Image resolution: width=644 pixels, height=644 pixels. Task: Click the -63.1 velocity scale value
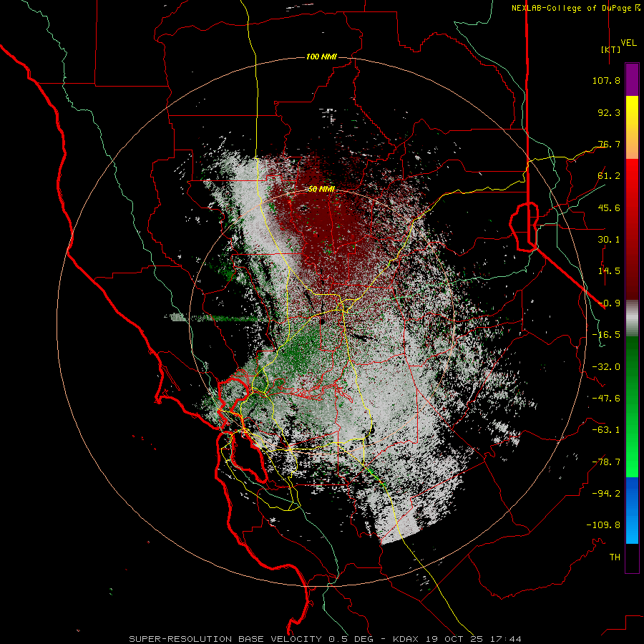click(x=606, y=430)
